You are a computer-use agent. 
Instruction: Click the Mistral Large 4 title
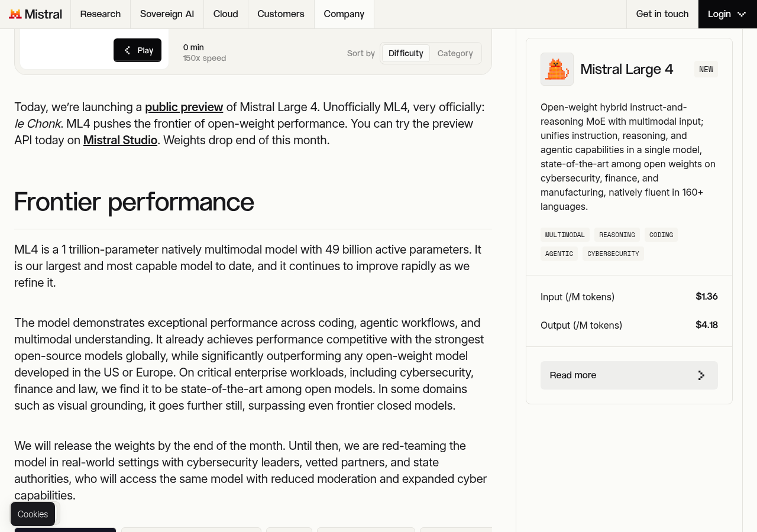[627, 69]
